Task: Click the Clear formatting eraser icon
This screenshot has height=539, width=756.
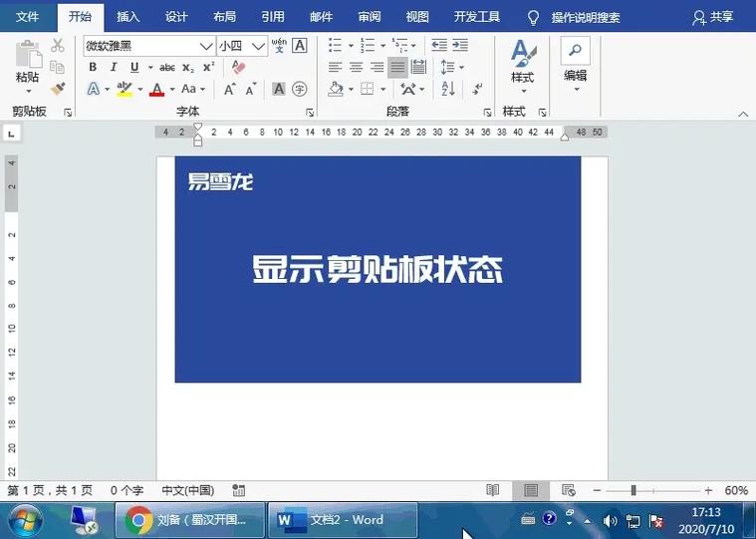Action: click(x=239, y=67)
